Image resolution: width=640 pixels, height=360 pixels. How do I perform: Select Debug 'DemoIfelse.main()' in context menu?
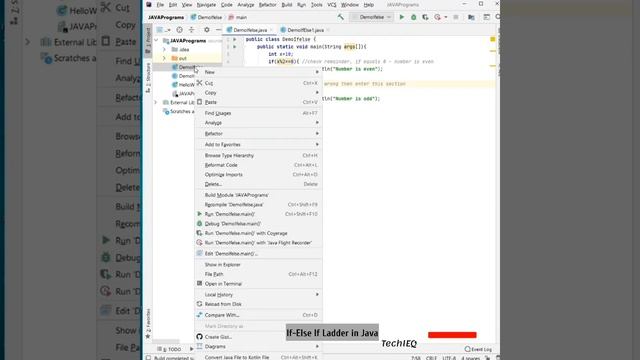point(258,224)
